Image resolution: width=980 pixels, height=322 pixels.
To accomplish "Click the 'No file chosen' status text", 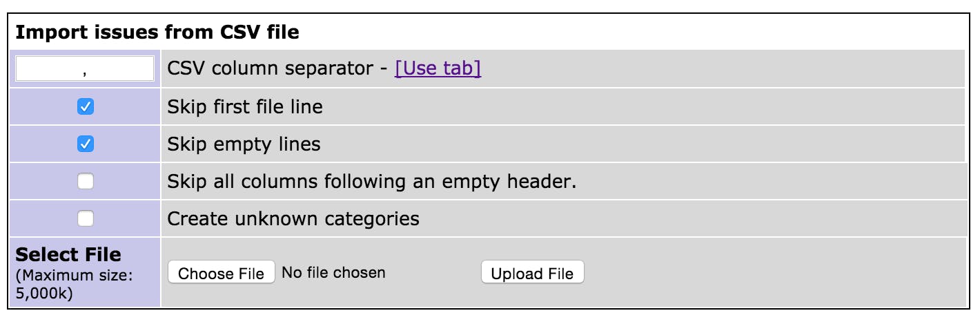I will [x=333, y=273].
